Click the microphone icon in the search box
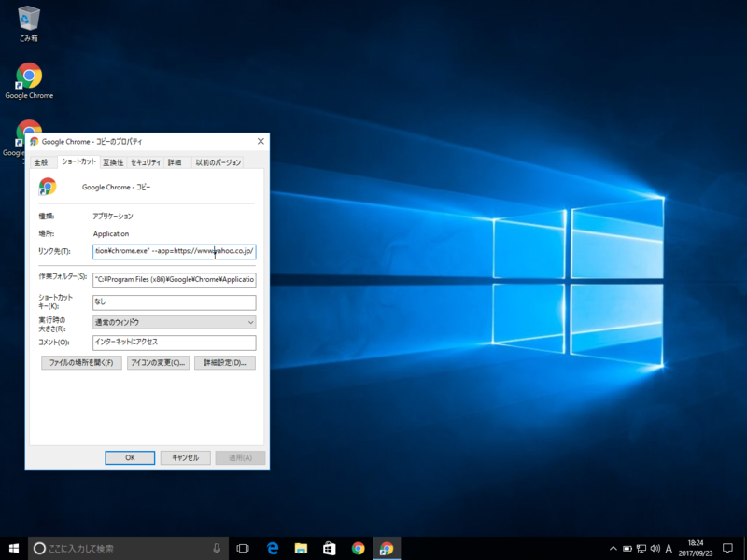 pos(217,549)
